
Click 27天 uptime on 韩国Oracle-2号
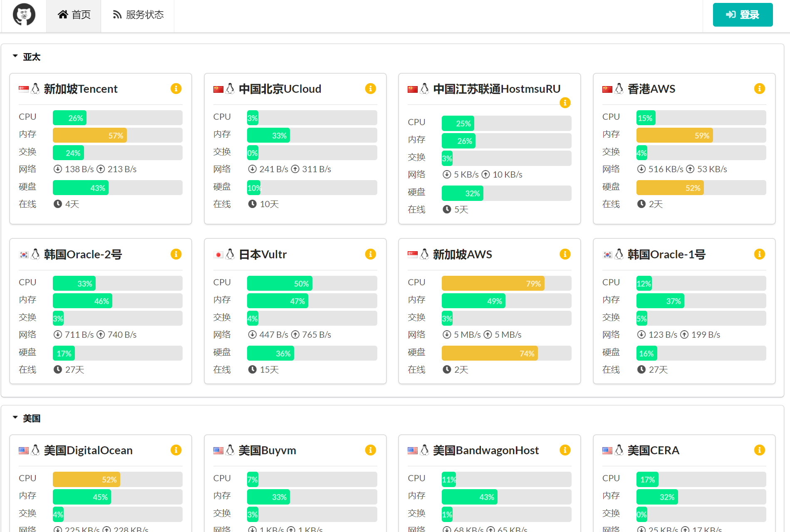click(75, 369)
